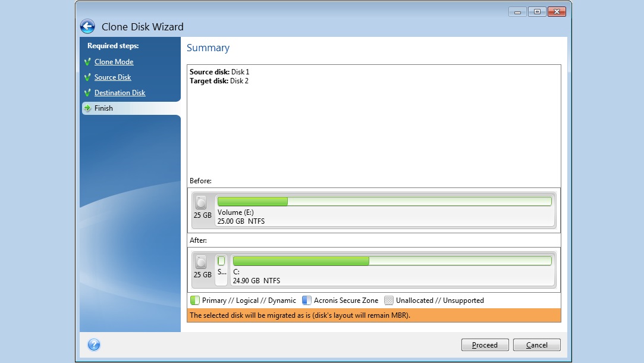Click Proceed to start cloning

pos(485,345)
